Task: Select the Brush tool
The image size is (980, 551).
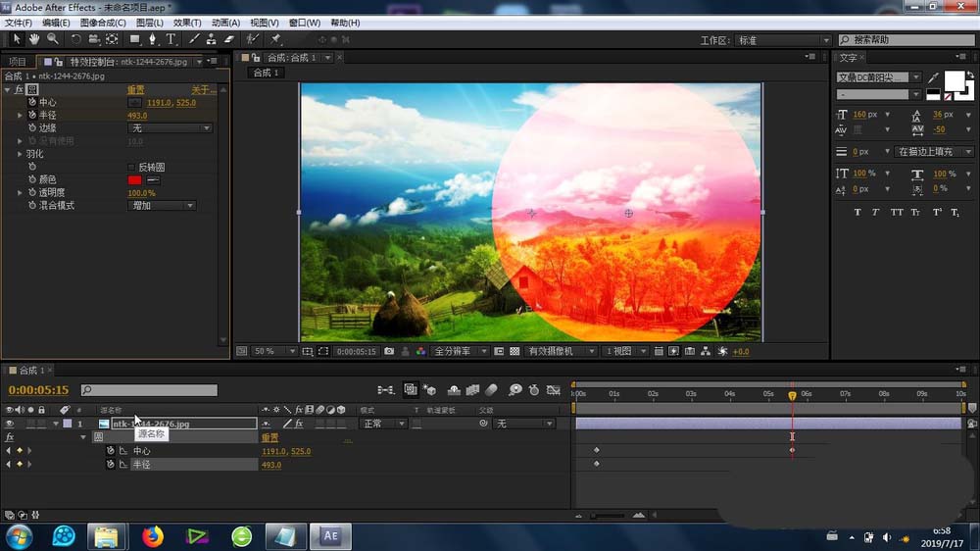Action: [194, 39]
